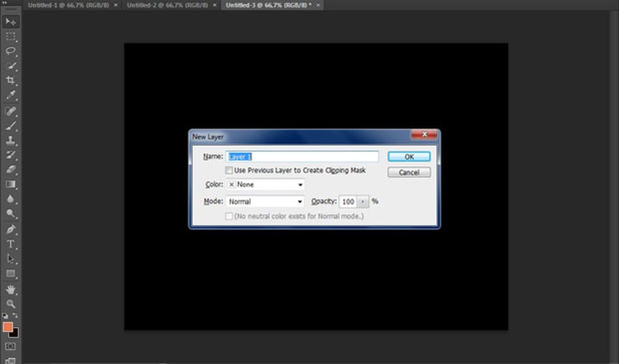Switch to the Untitled-3 document tab

269,5
